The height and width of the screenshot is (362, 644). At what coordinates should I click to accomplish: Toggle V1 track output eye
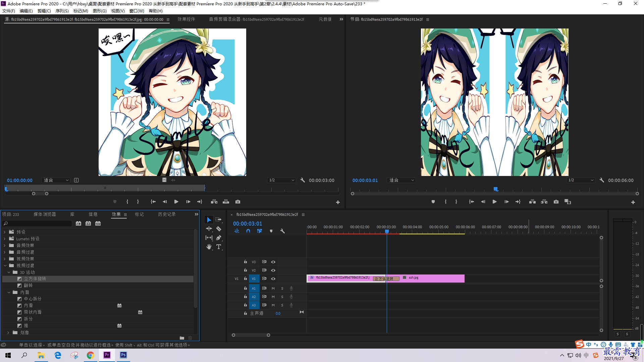(273, 279)
